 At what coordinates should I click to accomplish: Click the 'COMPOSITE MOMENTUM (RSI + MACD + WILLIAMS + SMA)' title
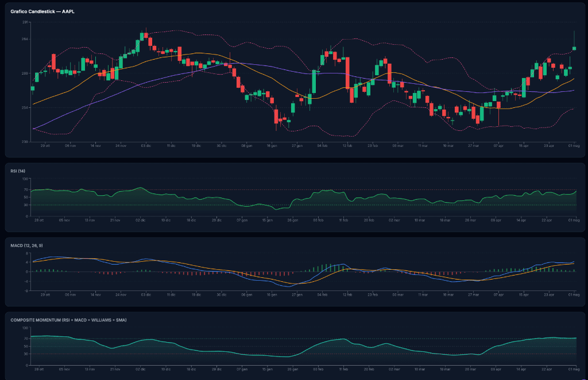pos(69,320)
